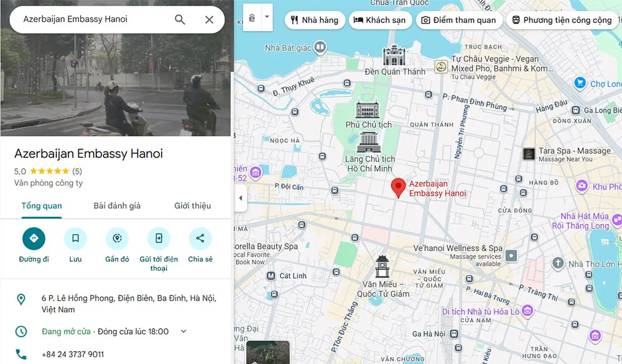Save the place with the Lưu icon
622x364 pixels.
75,239
